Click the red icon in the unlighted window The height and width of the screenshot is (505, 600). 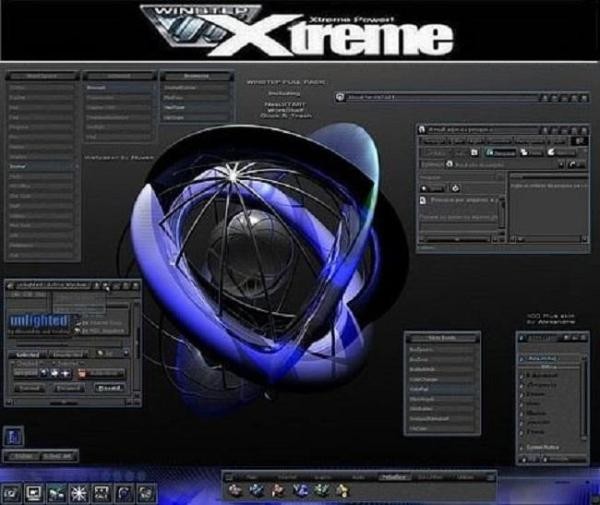[82, 373]
